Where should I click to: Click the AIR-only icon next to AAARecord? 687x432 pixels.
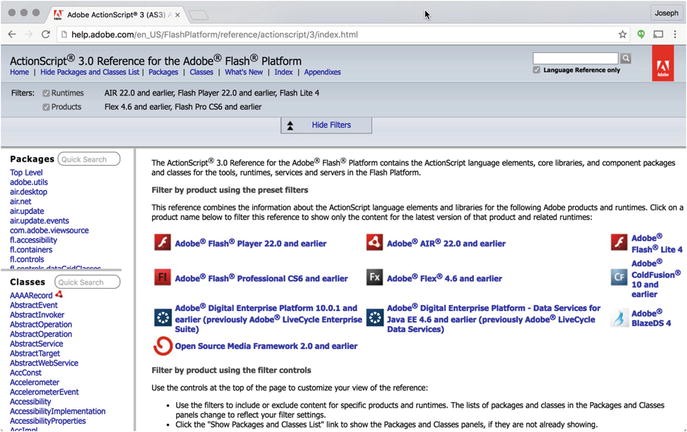[59, 294]
